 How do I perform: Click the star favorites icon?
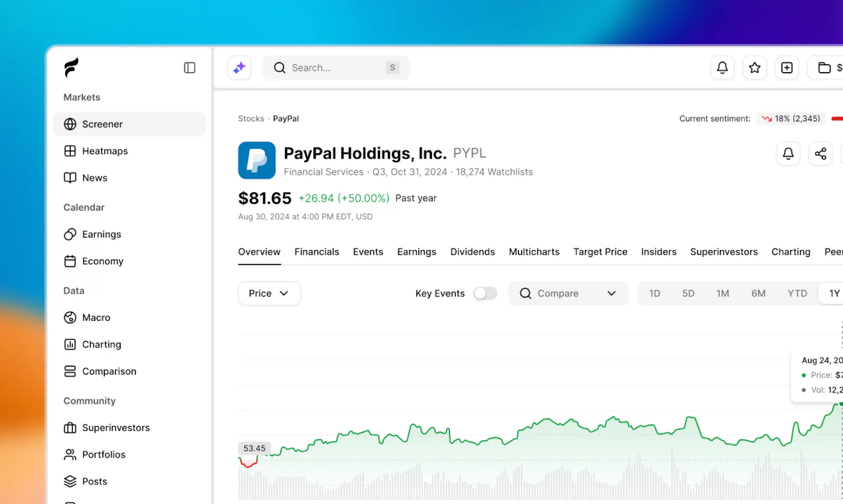click(x=754, y=67)
